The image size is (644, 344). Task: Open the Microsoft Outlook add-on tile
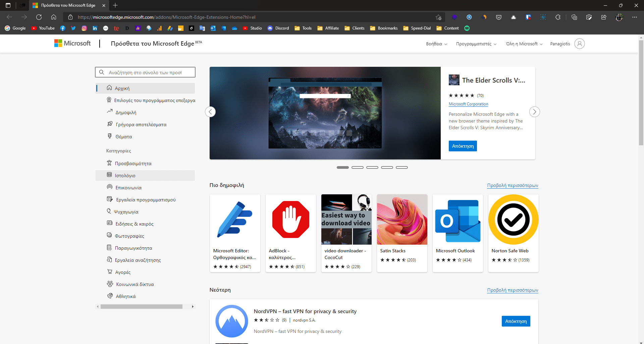click(458, 233)
